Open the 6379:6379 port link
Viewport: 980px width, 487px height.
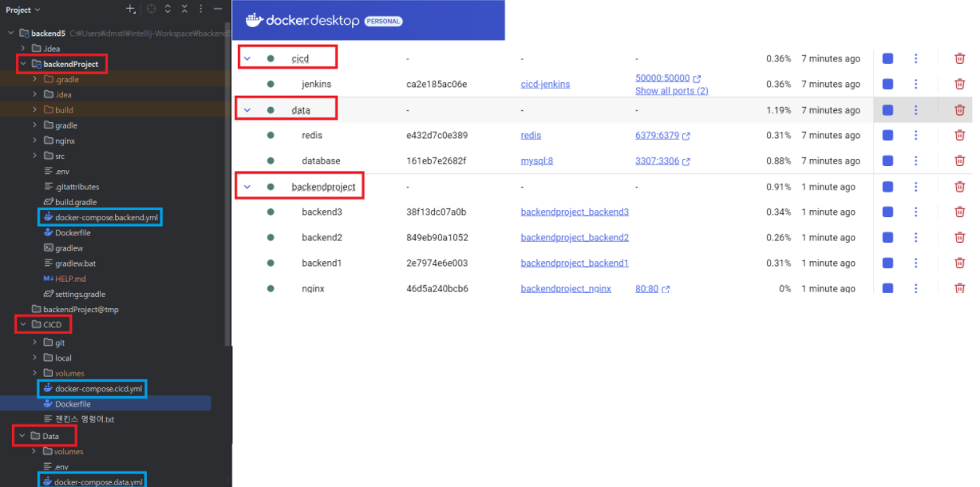coord(657,136)
